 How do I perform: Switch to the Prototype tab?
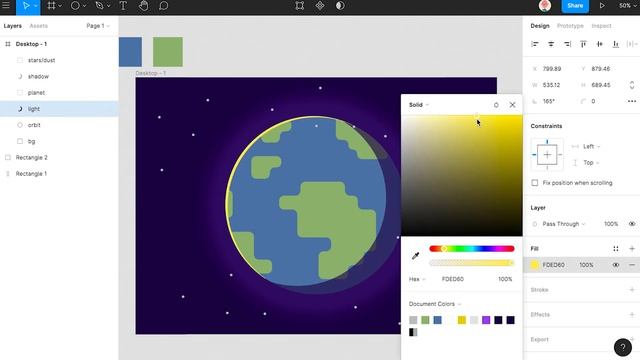pos(570,26)
